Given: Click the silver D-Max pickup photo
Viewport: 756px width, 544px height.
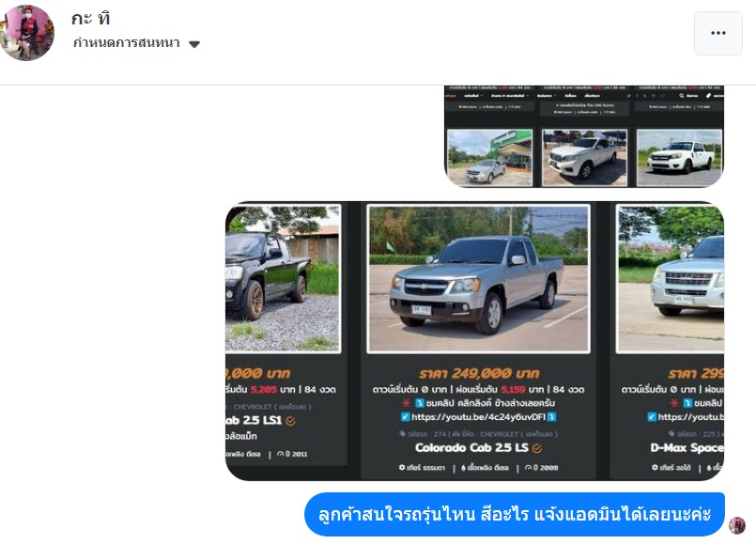Looking at the screenshot, I should click(671, 279).
